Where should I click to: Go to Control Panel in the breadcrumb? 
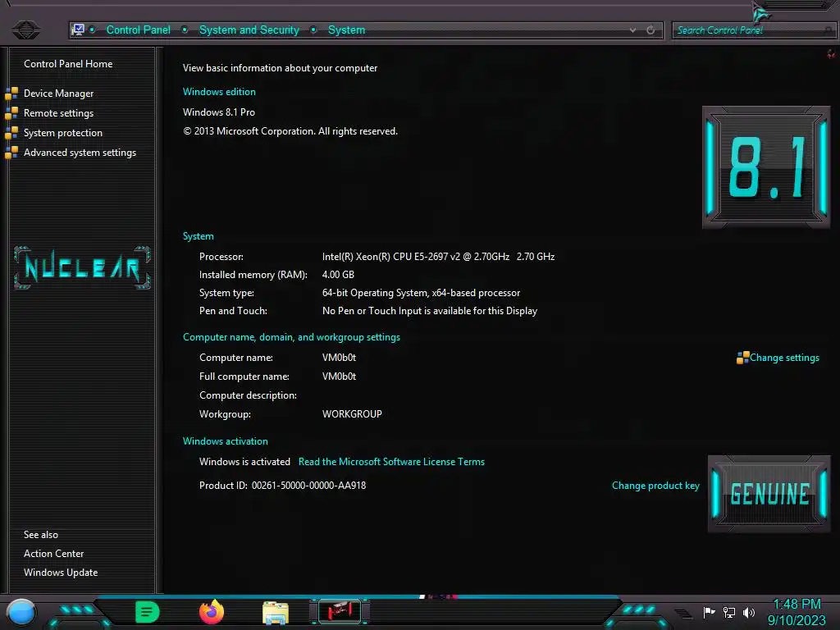point(138,30)
